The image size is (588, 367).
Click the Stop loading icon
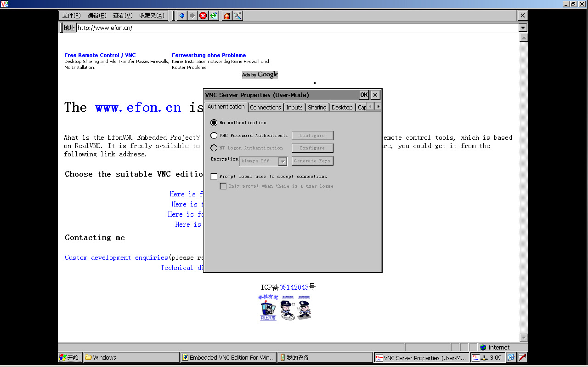pyautogui.click(x=203, y=15)
